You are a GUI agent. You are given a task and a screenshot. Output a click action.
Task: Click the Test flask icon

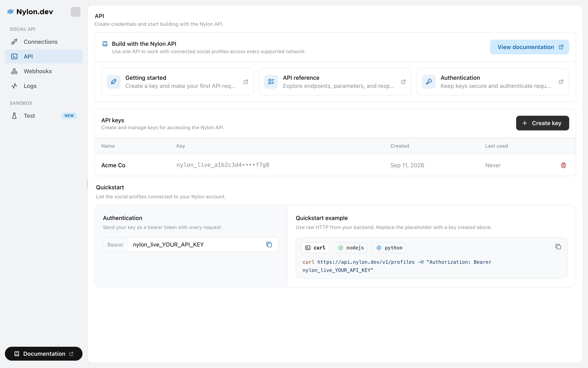[x=14, y=116]
